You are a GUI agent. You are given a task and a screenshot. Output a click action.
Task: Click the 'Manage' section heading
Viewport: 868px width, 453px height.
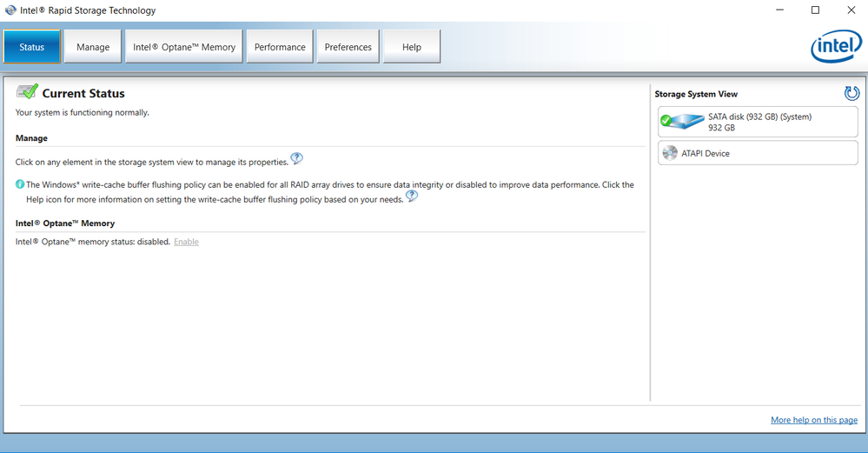[x=31, y=138]
